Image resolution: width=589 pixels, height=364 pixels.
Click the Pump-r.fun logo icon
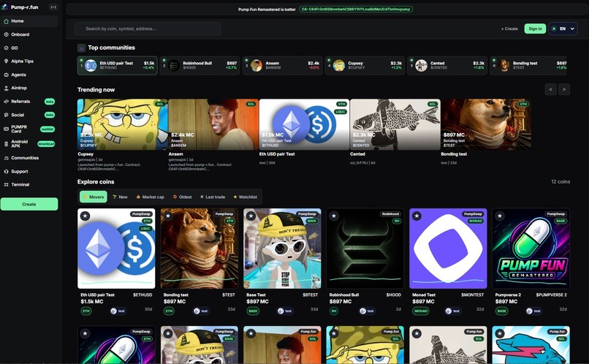[x=4, y=7]
